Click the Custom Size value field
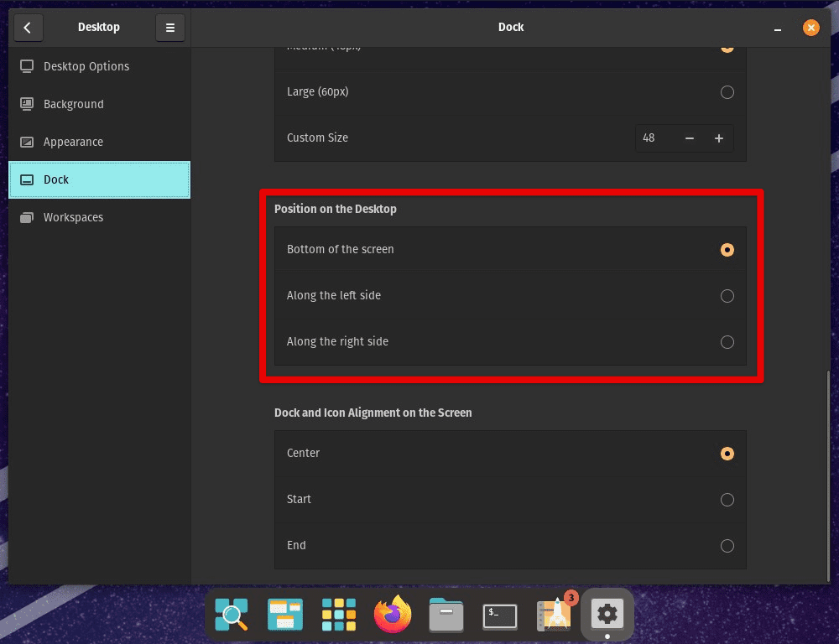The width and height of the screenshot is (839, 644). [x=655, y=138]
